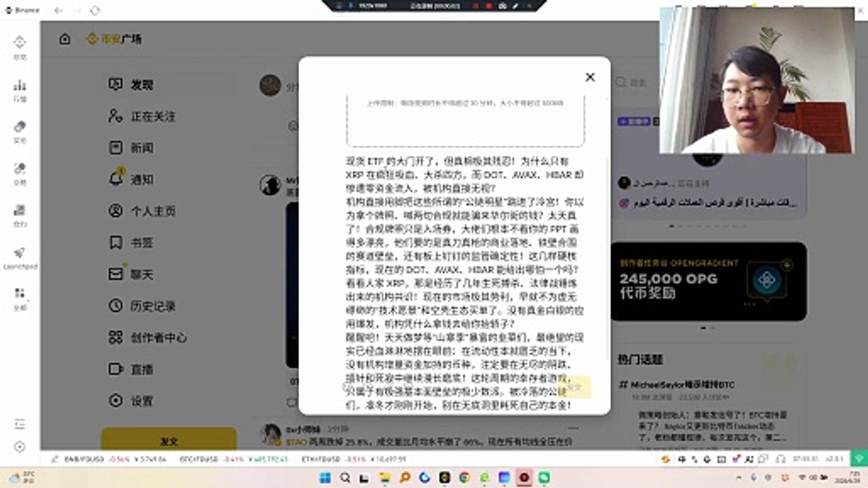
Task: Click the home icon beside 币安广场
Action: coord(64,39)
